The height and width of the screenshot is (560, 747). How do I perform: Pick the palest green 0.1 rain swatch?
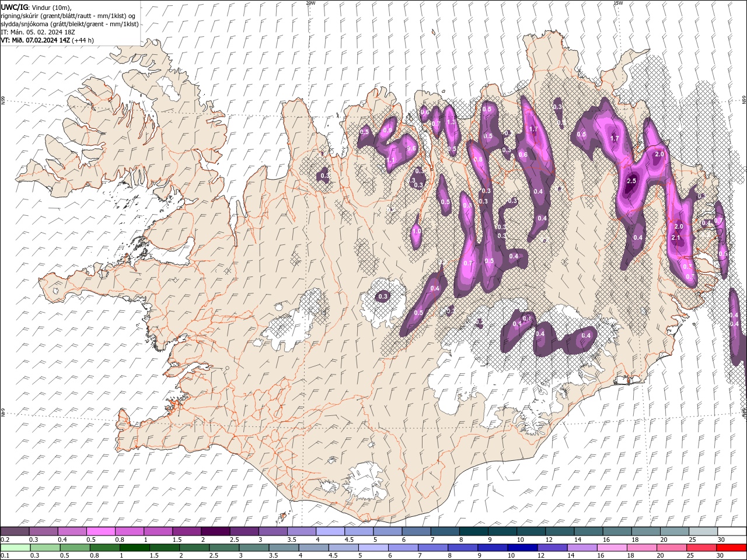[15, 548]
